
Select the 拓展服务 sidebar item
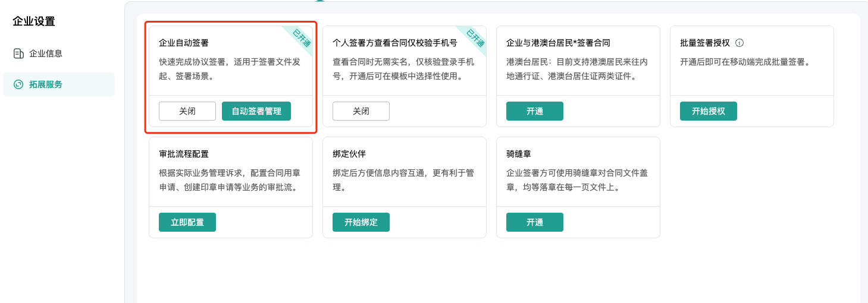click(59, 84)
